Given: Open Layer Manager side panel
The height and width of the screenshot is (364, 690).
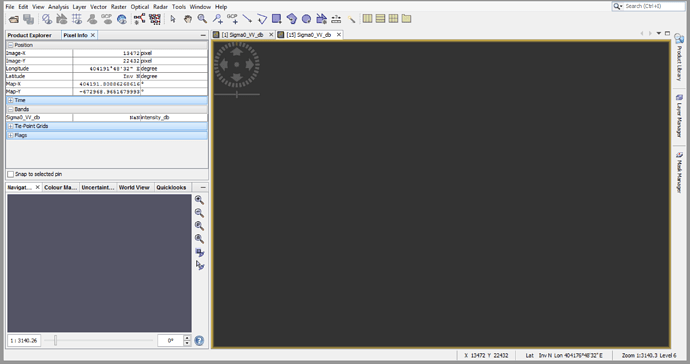Looking at the screenshot, I should pyautogui.click(x=679, y=115).
